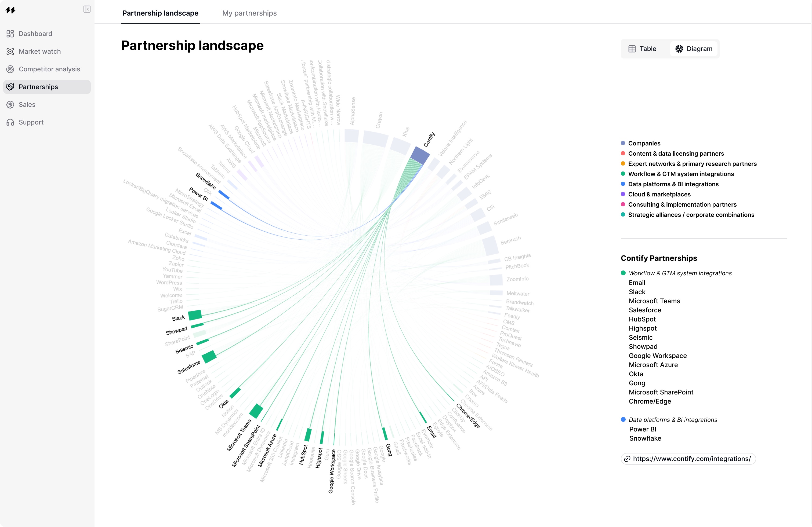
Task: Click the Support headset icon
Action: pyautogui.click(x=10, y=122)
